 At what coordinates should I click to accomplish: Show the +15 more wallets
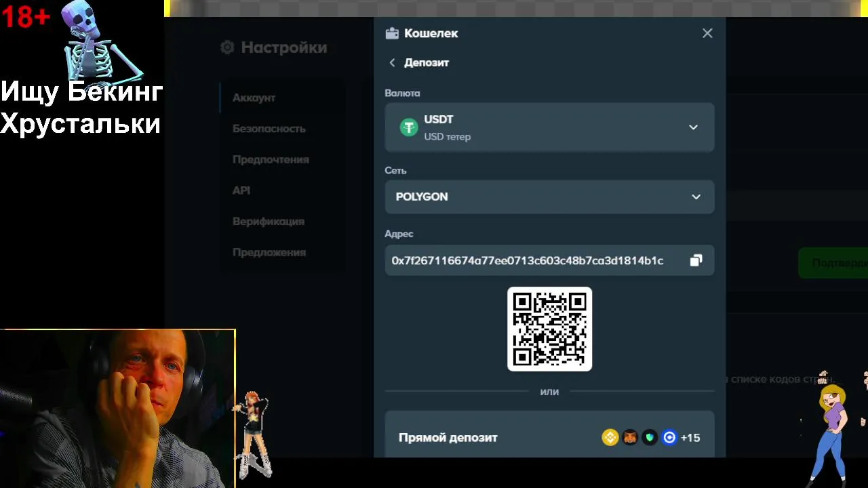(690, 438)
